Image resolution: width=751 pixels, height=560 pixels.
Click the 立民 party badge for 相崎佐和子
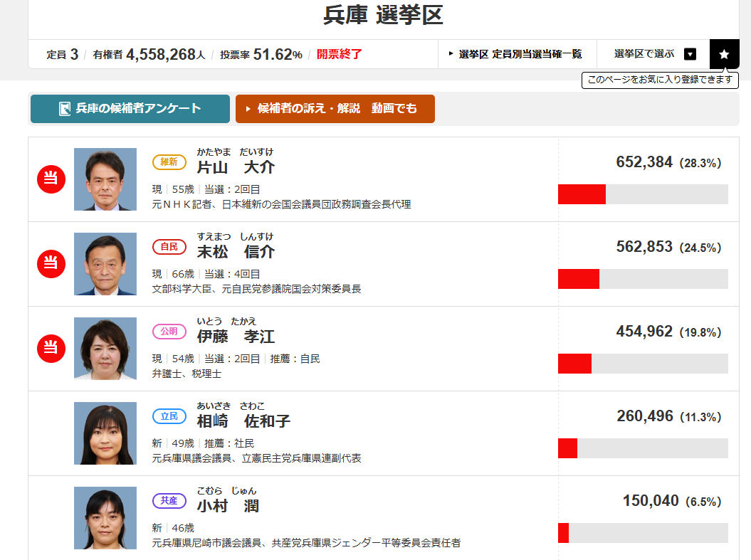pyautogui.click(x=169, y=416)
